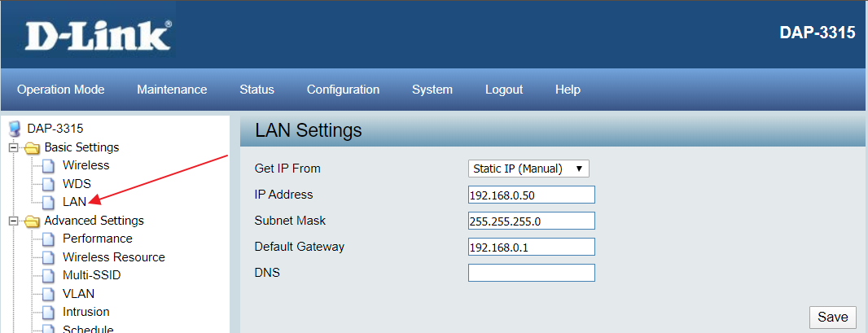
Task: Click the empty DNS input field
Action: coord(531,273)
